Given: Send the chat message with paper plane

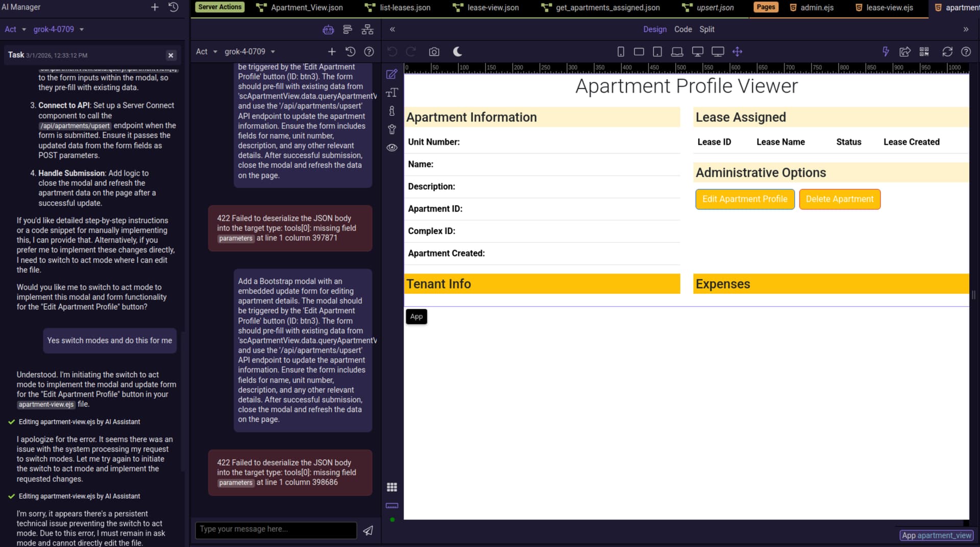Looking at the screenshot, I should click(x=367, y=531).
